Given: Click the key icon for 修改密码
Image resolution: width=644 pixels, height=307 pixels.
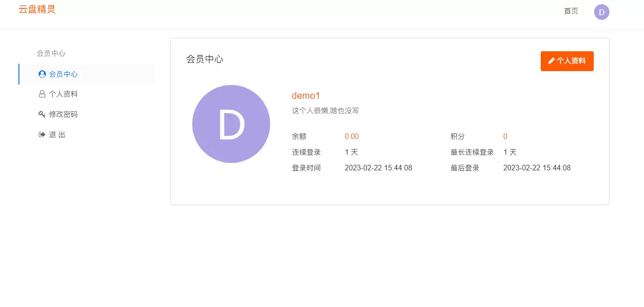Looking at the screenshot, I should 42,114.
